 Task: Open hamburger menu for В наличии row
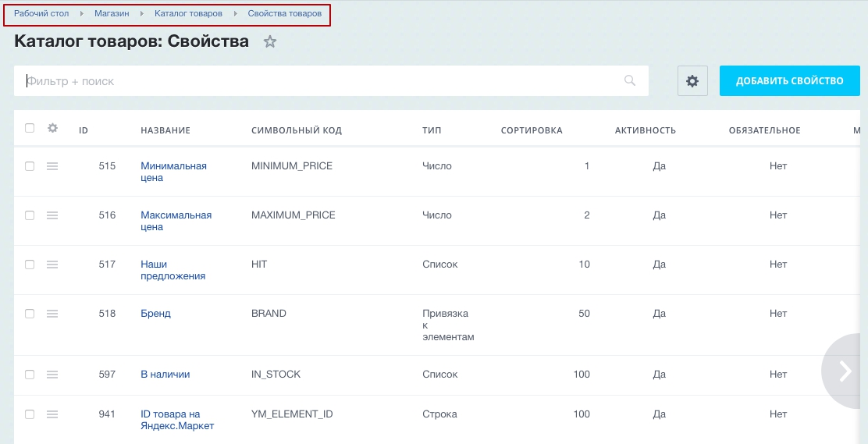point(52,375)
